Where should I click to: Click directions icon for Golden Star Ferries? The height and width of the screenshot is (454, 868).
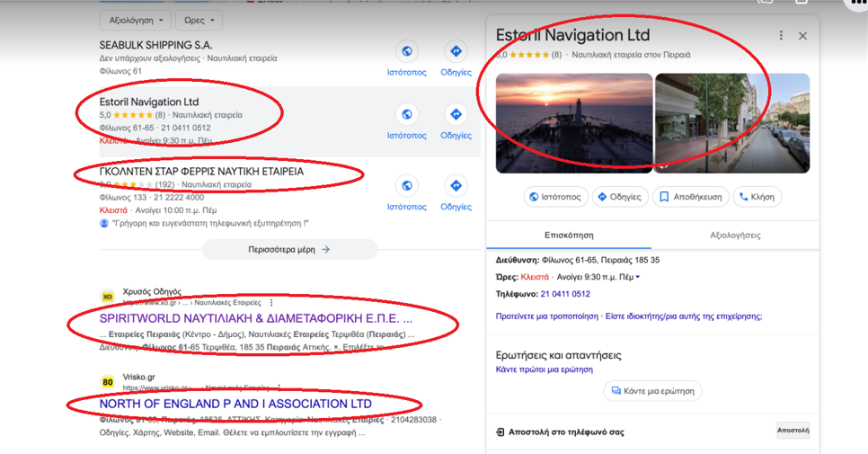pyautogui.click(x=456, y=186)
